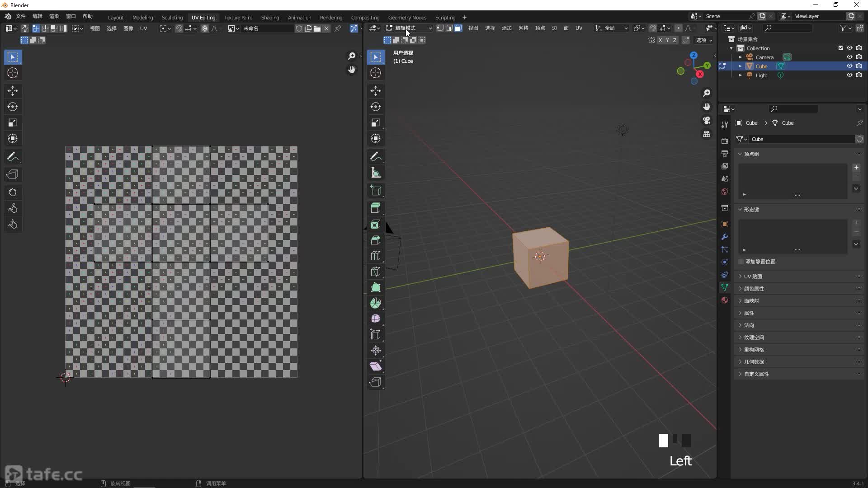Open the Shading workspace tab

pos(269,17)
